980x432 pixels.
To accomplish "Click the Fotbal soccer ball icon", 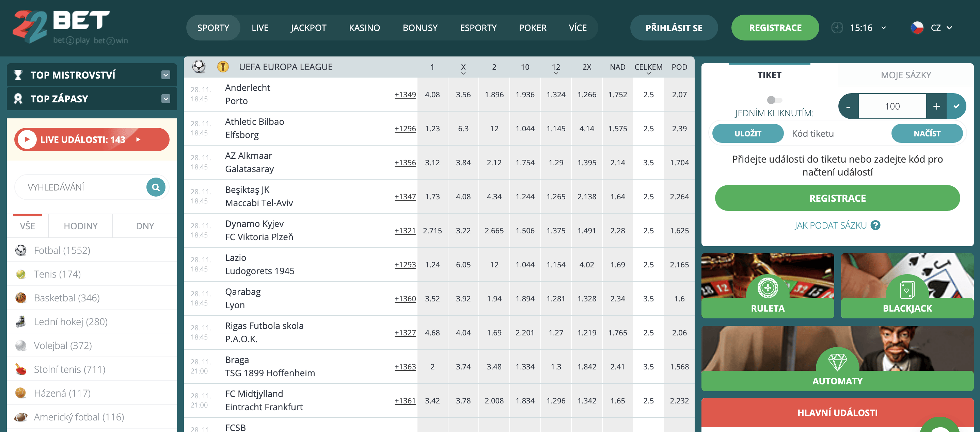I will point(21,250).
